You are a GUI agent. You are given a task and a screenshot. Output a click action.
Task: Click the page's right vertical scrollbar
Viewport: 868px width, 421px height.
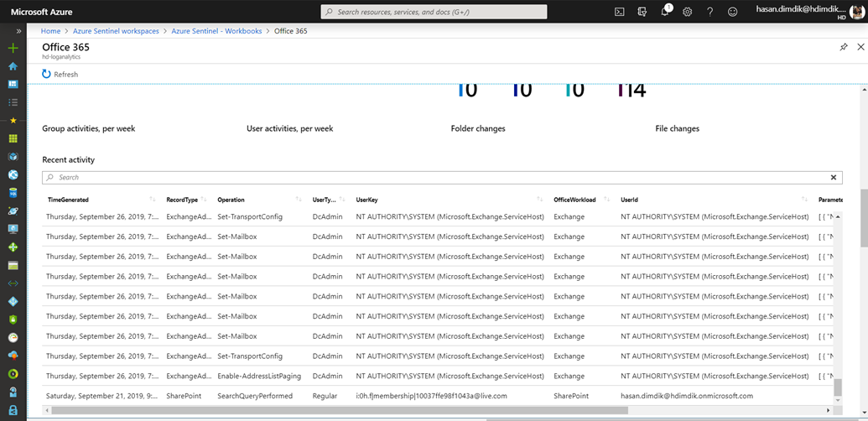tap(864, 219)
